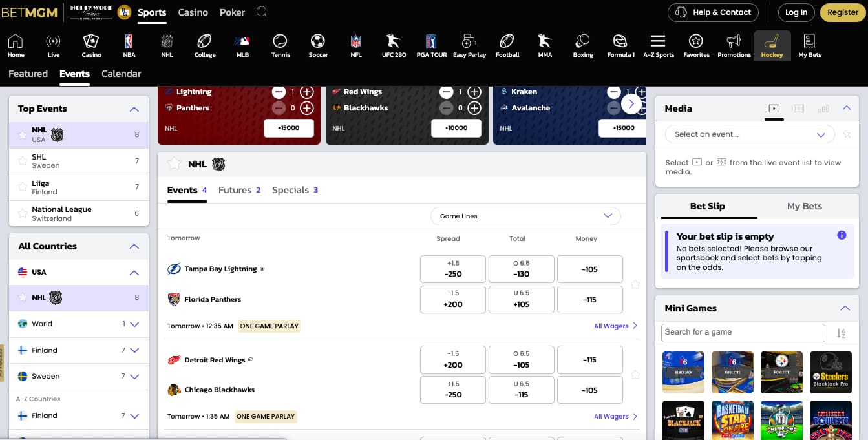
Task: Collapse the Mini Games panel
Action: pos(845,308)
